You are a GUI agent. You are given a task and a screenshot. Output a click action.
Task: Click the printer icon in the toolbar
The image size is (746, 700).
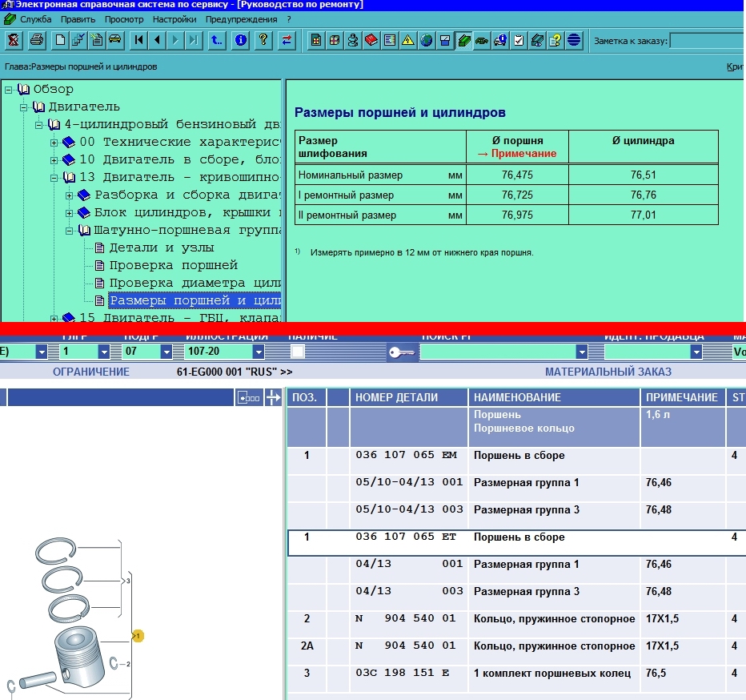36,40
